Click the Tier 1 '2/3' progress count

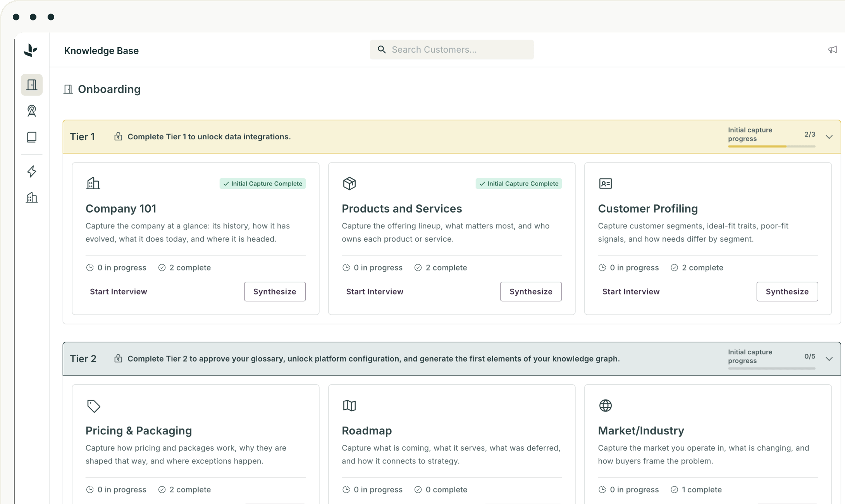810,134
